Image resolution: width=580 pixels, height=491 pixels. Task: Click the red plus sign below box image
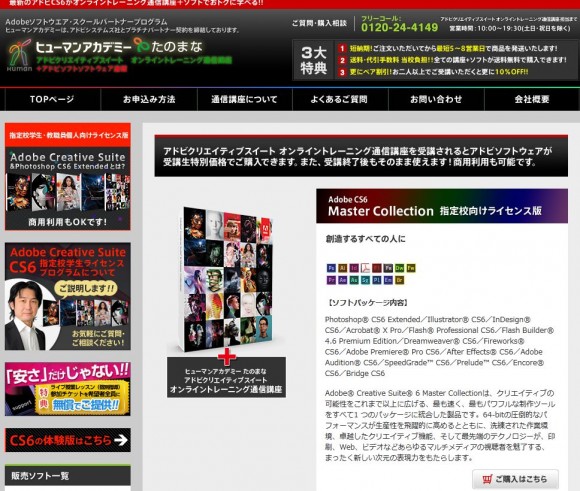[x=227, y=356]
